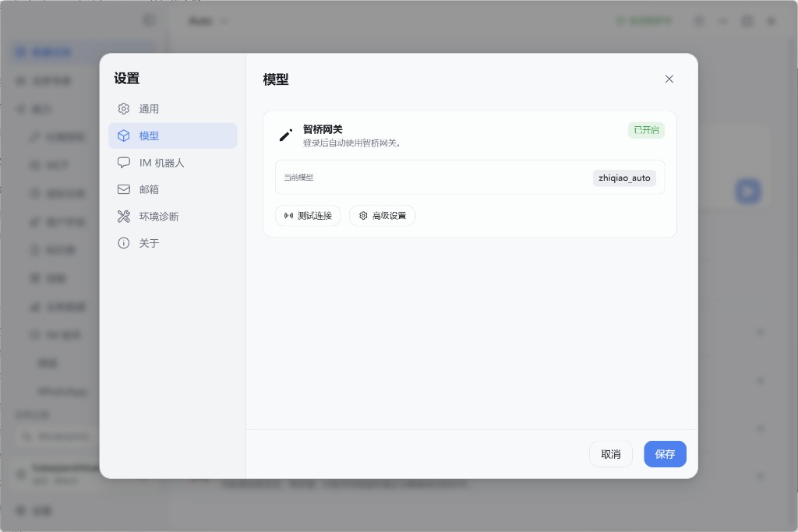Image resolution: width=798 pixels, height=532 pixels.
Task: Click the chat bubble icon beside IM 机器人
Action: click(x=124, y=163)
